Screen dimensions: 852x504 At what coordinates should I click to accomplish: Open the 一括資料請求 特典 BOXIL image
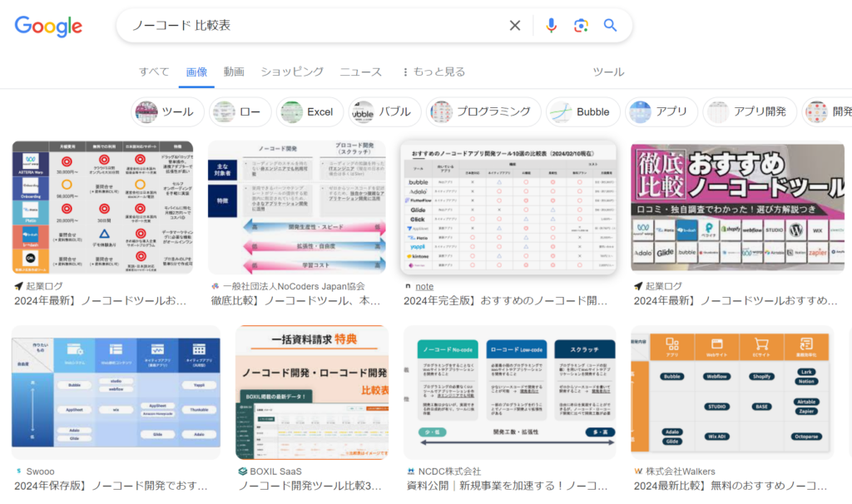[312, 392]
